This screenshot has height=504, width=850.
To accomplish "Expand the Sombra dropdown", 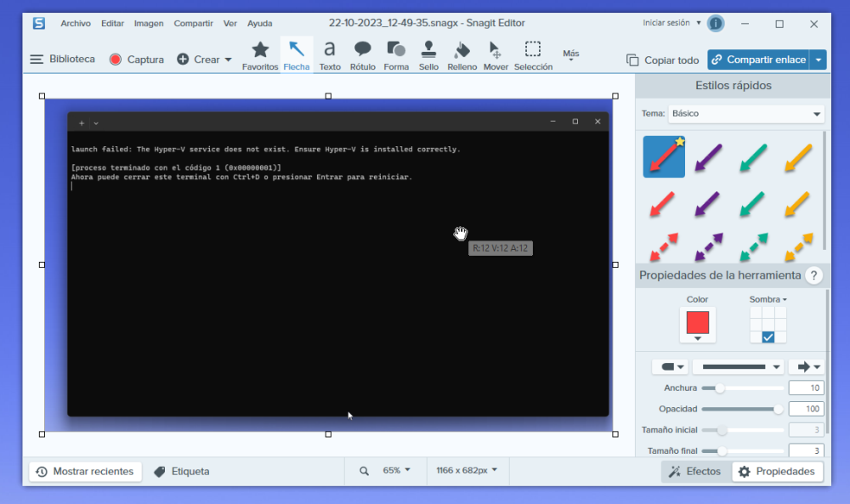I will pos(768,299).
